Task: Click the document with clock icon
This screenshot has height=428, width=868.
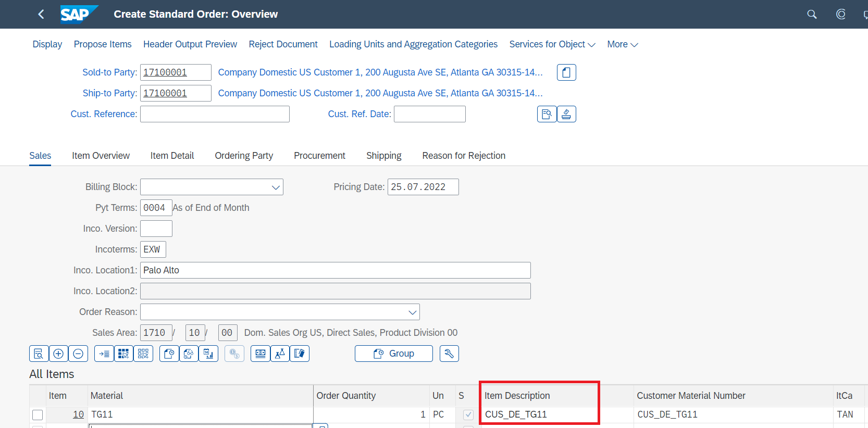Action: (169, 354)
